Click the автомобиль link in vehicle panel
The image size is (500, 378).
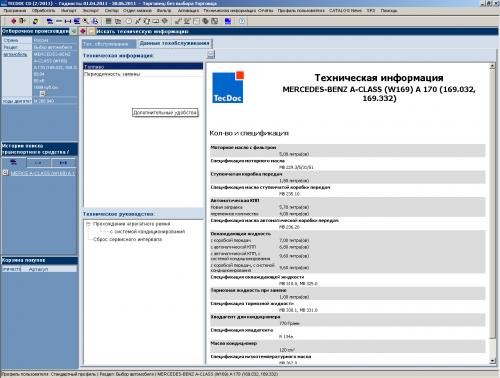point(15,54)
